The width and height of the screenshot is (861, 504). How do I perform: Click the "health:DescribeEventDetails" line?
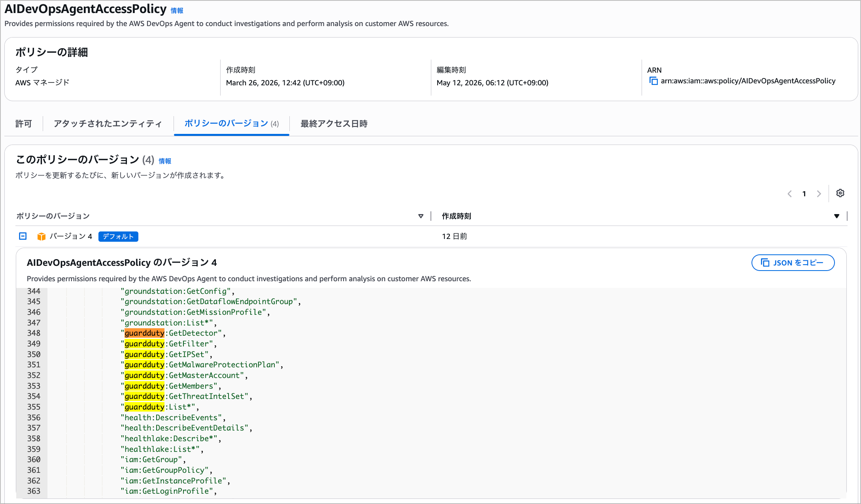186,428
